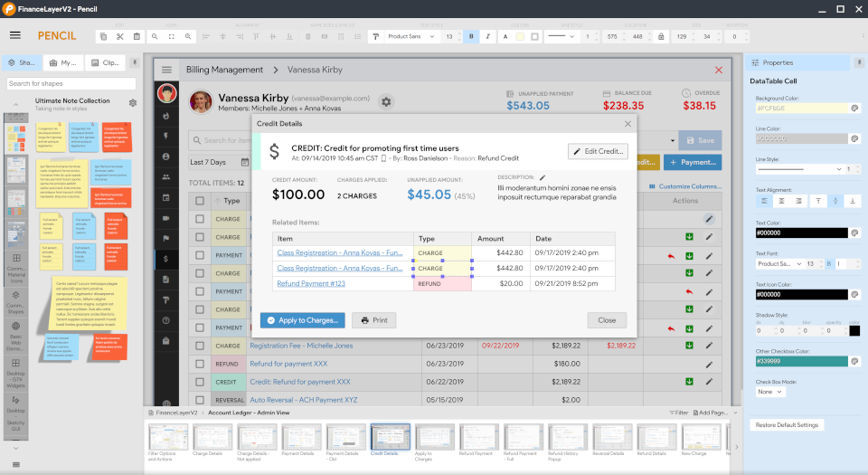Open the Pencil hamburger menu
Screen dimensions: 868x475
[15, 35]
